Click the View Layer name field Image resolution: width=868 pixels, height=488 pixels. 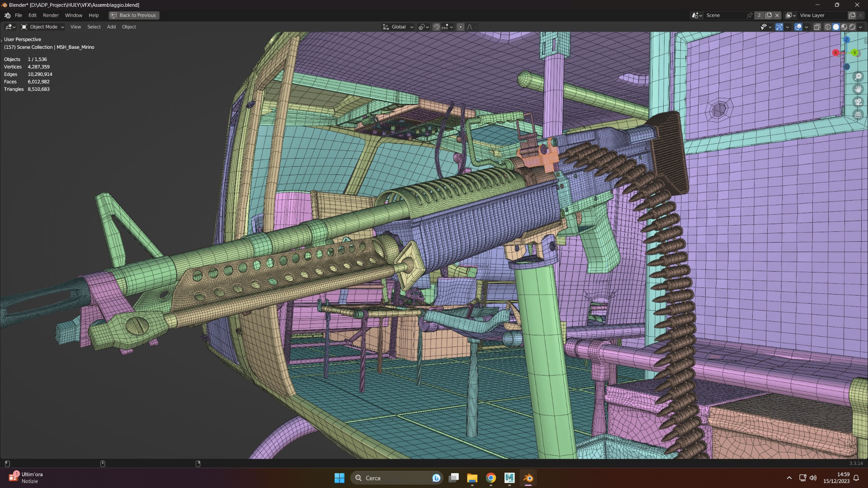[x=822, y=15]
